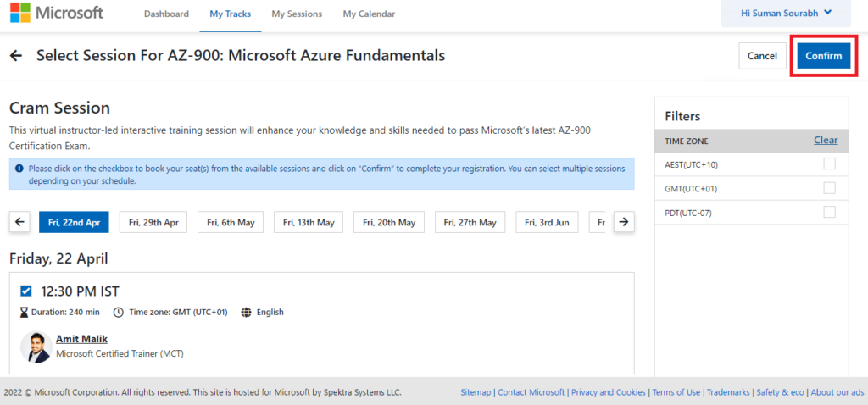Expand the Hi Suman Sourabh user menu
This screenshot has width=868, height=405.
click(x=786, y=13)
